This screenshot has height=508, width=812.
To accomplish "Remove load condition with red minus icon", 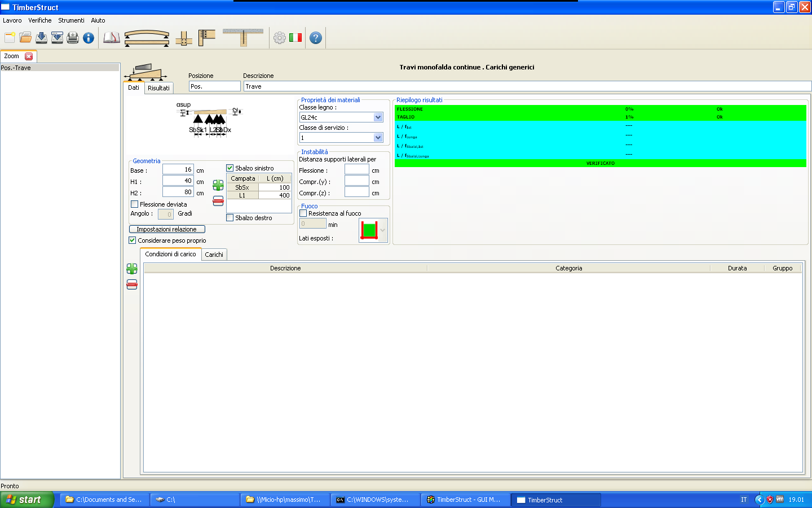I will click(x=132, y=284).
